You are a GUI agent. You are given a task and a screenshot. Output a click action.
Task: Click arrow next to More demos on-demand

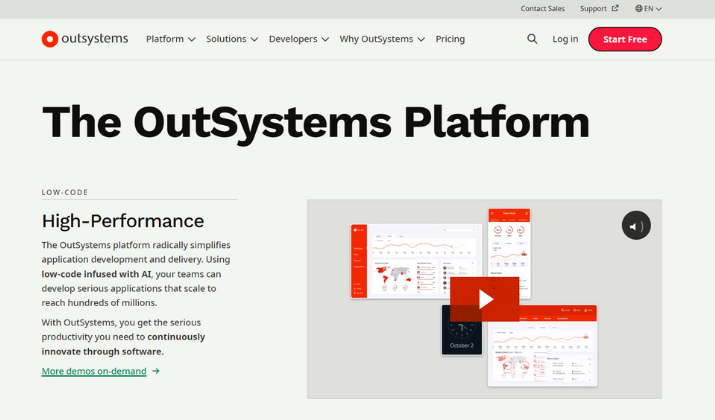(156, 371)
